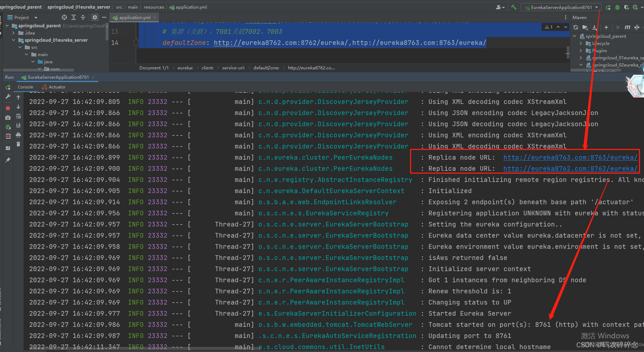644x352 pixels.
Task: Download sources Maven toolbar icon
Action: pos(594,27)
